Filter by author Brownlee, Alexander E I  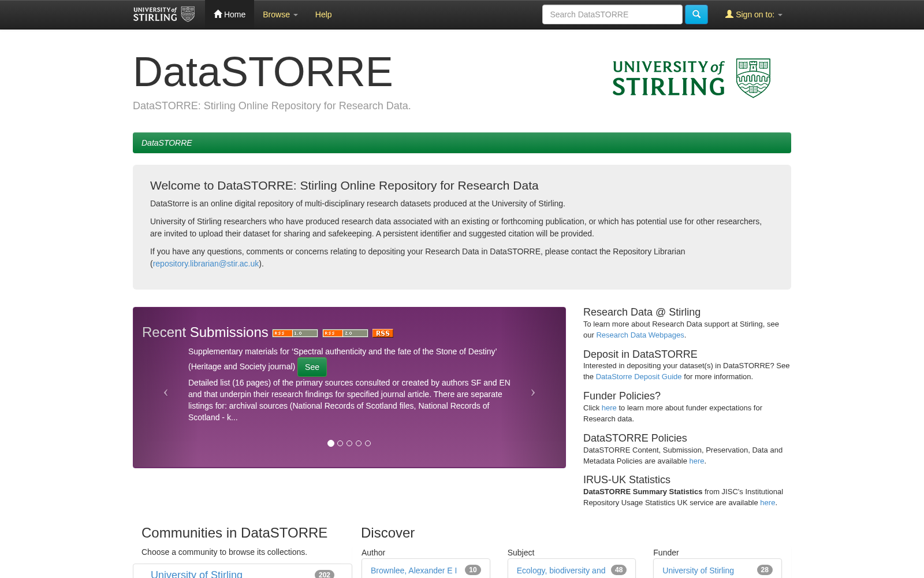(x=413, y=570)
